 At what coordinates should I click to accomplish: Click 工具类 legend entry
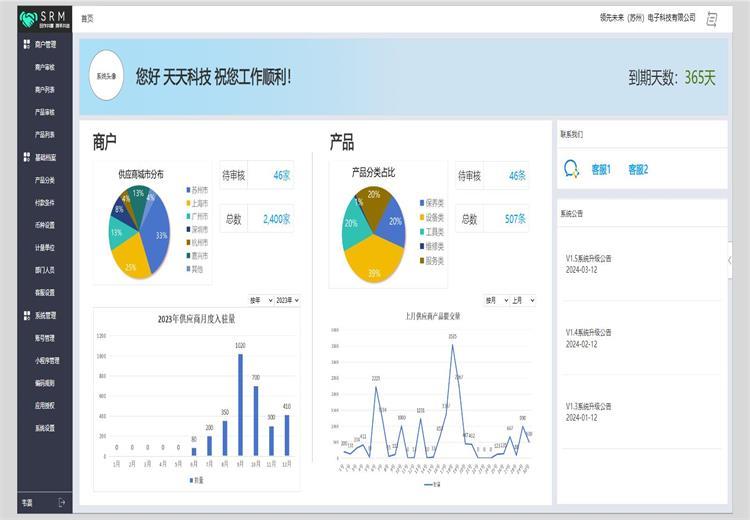432,232
